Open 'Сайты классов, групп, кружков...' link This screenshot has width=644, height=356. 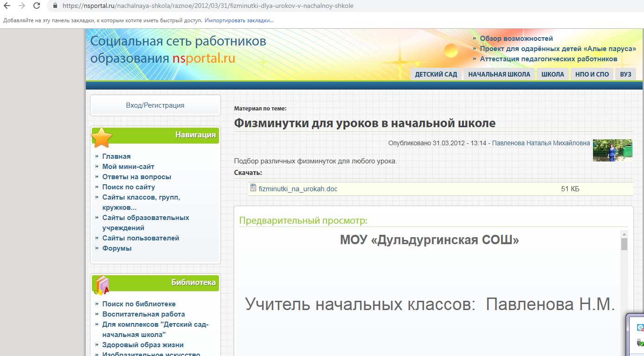click(141, 202)
